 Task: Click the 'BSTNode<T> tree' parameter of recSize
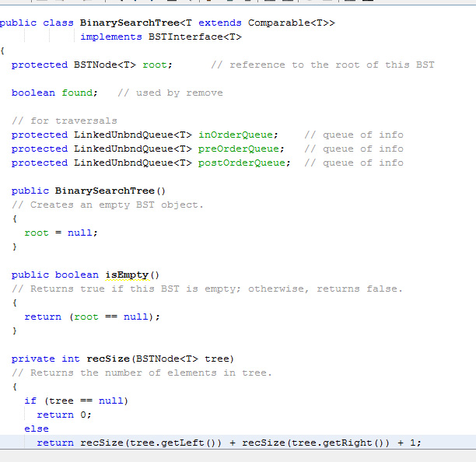click(x=183, y=359)
